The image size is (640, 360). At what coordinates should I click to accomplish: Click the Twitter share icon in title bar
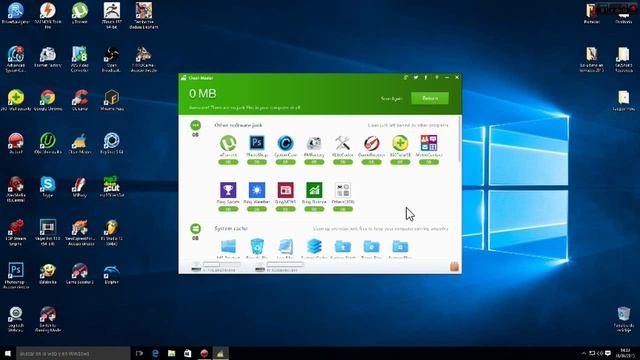[416, 78]
